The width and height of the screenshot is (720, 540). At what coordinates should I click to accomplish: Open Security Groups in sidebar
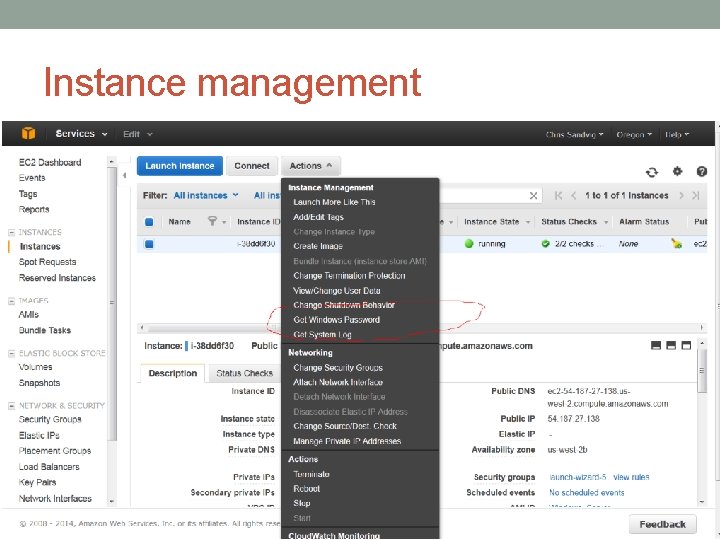(50, 419)
